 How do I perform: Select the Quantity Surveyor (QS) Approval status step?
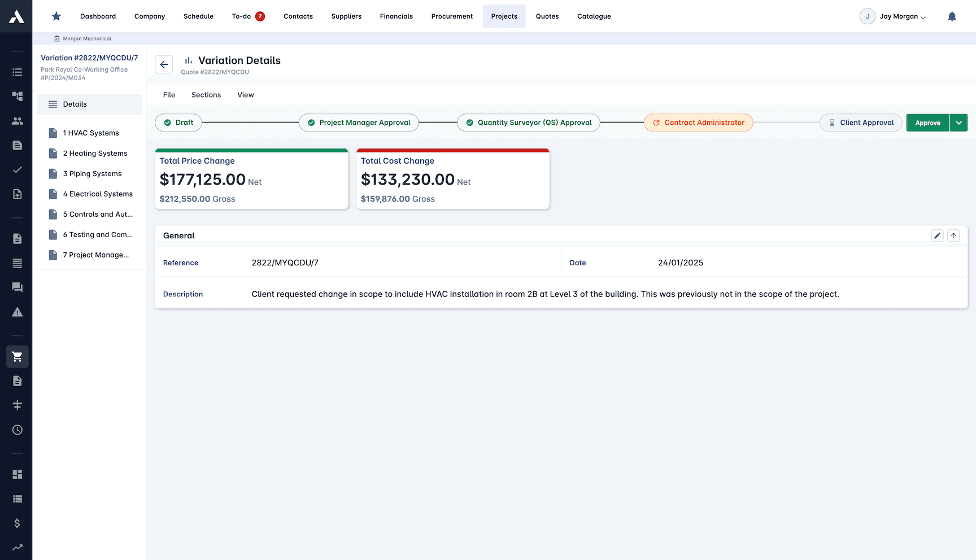(528, 123)
